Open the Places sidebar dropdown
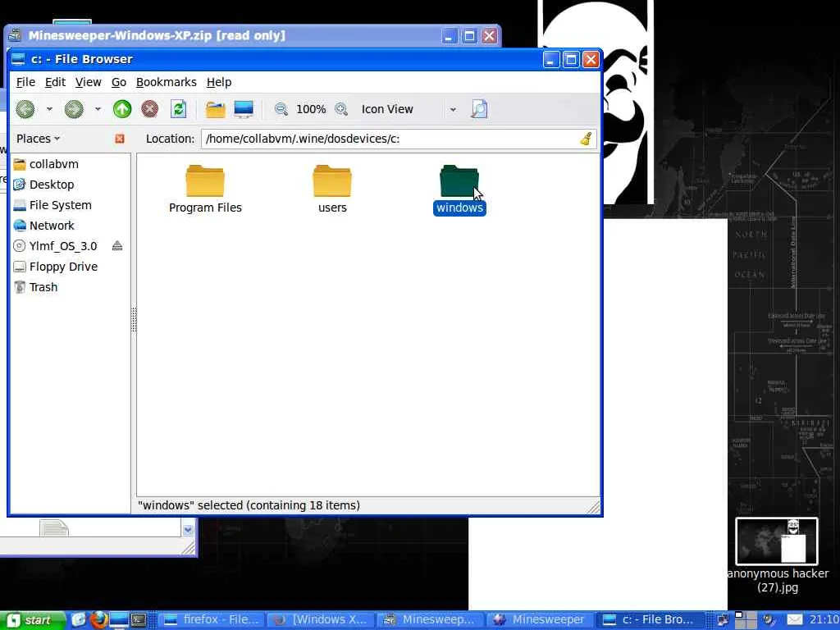Viewport: 840px width, 630px height. point(38,139)
